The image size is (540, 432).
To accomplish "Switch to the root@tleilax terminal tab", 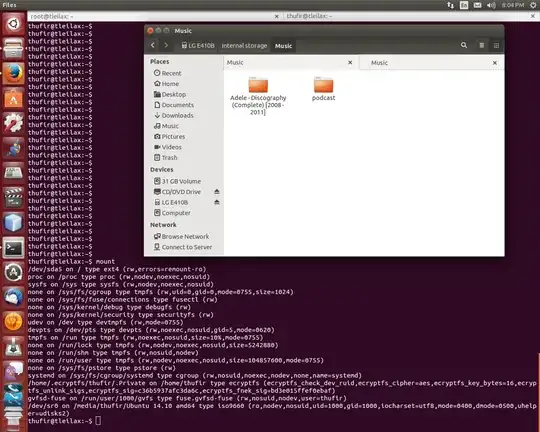I will tap(152, 16).
